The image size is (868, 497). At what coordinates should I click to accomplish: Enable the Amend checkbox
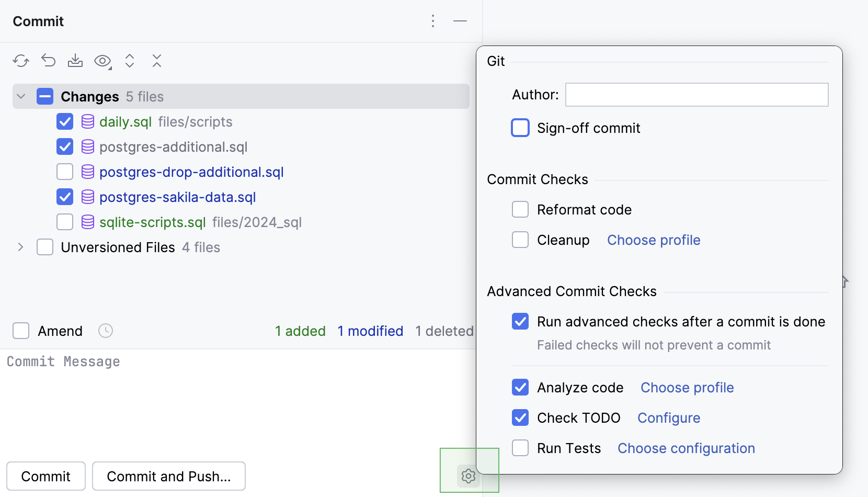tap(21, 331)
